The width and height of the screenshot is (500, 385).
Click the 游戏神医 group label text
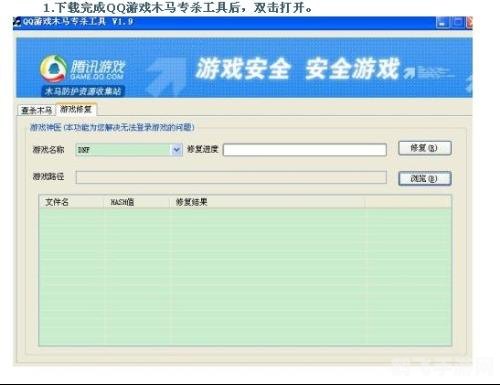tap(112, 127)
